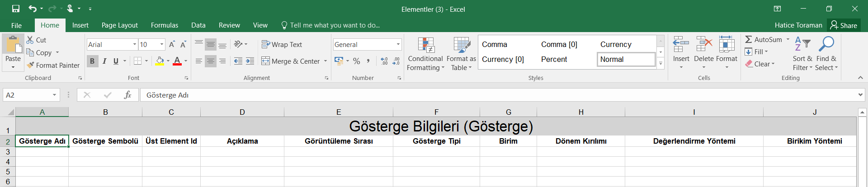Viewport: 868px width, 187px height.
Task: Switch to the Page Layout tab
Action: point(119,25)
